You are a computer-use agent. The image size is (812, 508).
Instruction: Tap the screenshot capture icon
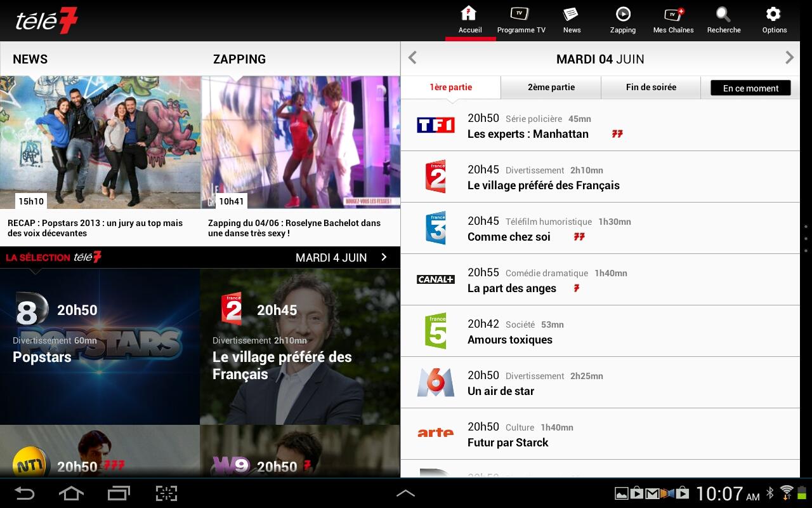pyautogui.click(x=166, y=493)
